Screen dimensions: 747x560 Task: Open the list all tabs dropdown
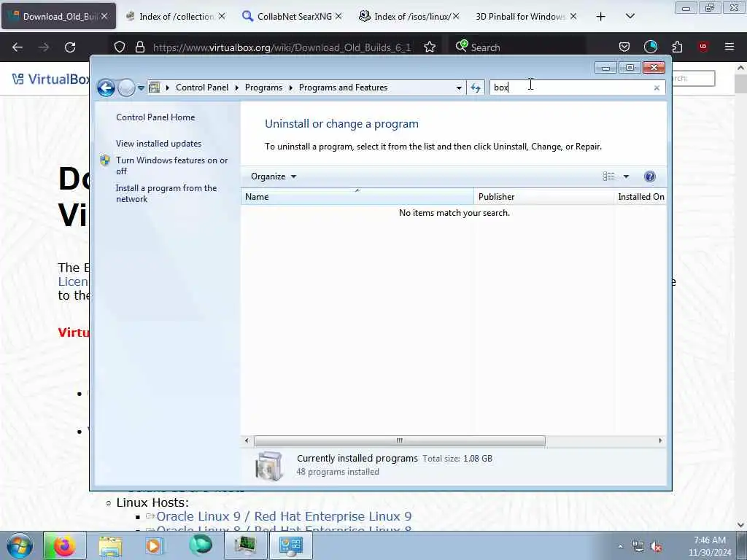630,16
